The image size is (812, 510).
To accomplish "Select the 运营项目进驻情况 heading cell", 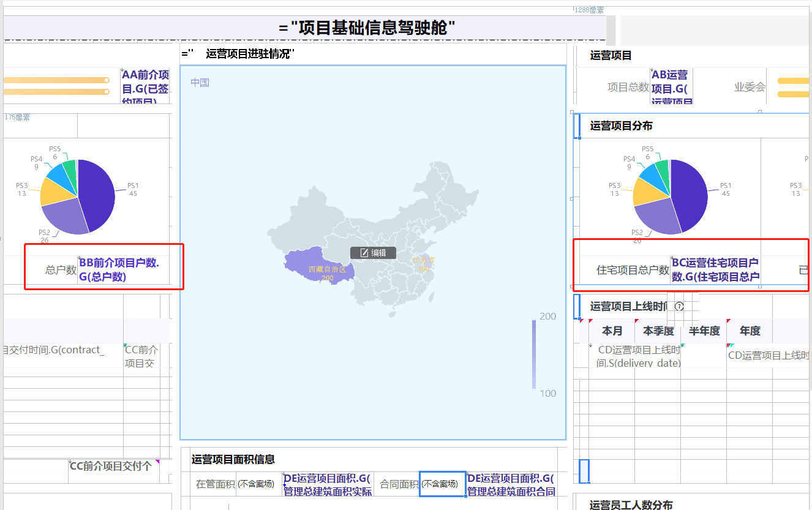I will [373, 54].
